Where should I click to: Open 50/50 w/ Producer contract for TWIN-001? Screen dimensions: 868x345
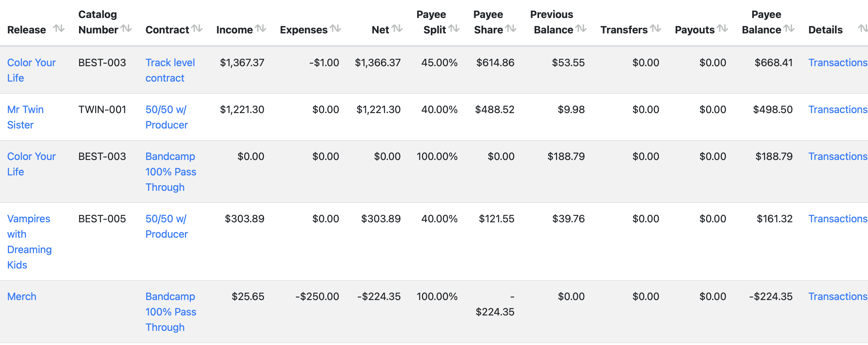[x=166, y=117]
